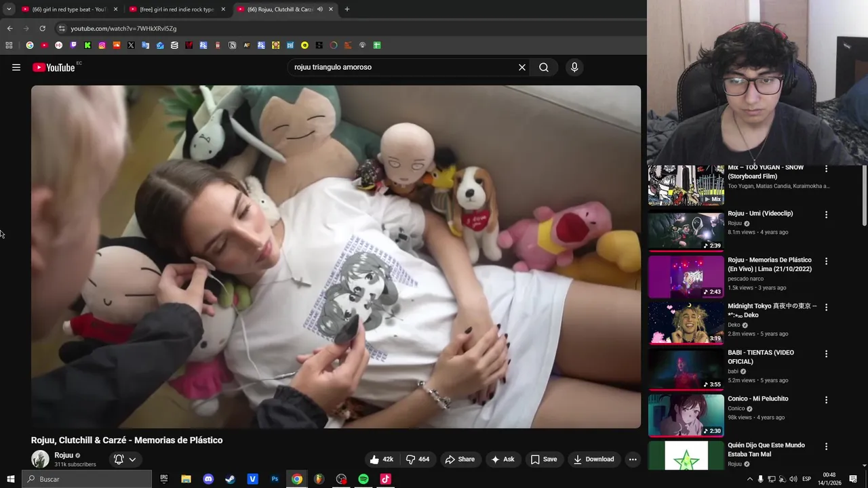Screen dimensions: 868x488
Task: Open options for BABI - TIENTAS video
Action: point(826,354)
